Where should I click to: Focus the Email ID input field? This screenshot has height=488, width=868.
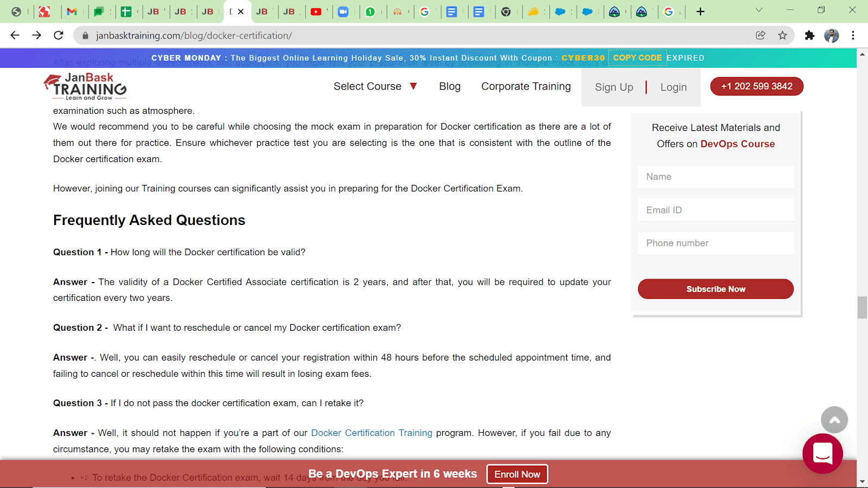pos(716,210)
